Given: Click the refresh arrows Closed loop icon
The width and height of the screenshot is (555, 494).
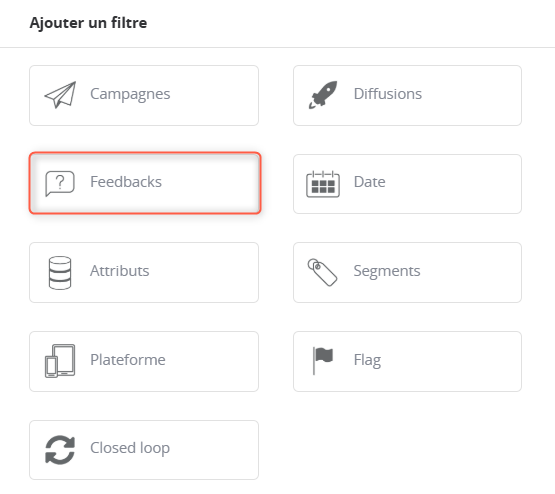Looking at the screenshot, I should (60, 450).
